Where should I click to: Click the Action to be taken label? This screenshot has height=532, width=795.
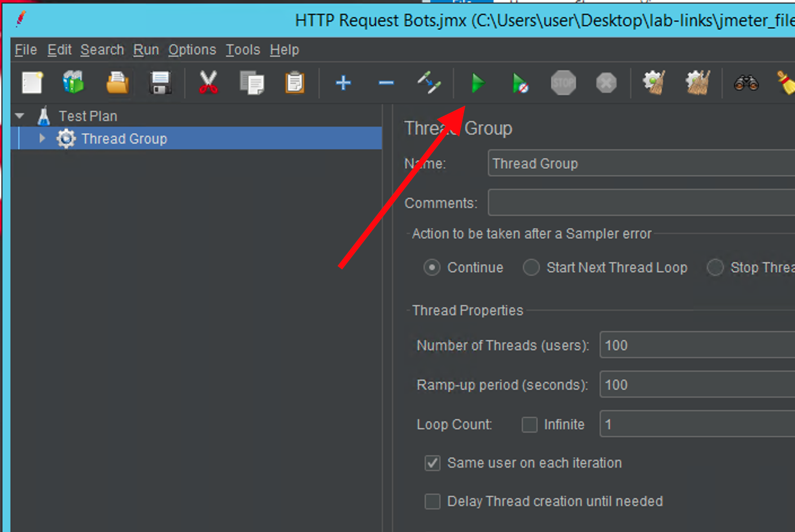pos(532,233)
